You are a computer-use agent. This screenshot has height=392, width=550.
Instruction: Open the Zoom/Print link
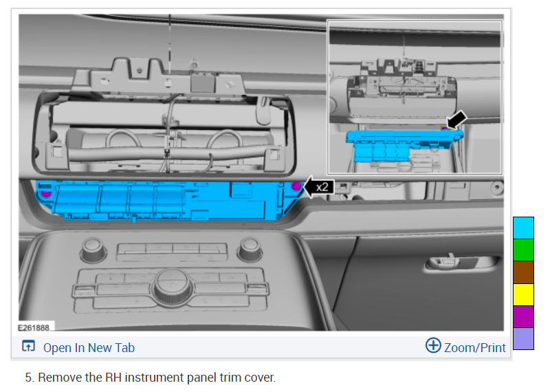[474, 348]
